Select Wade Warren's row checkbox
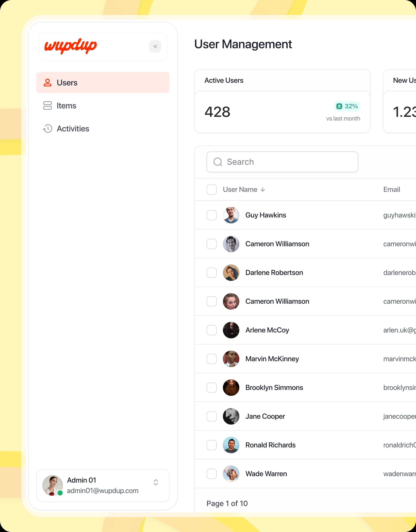Image resolution: width=416 pixels, height=532 pixels. coord(211,474)
